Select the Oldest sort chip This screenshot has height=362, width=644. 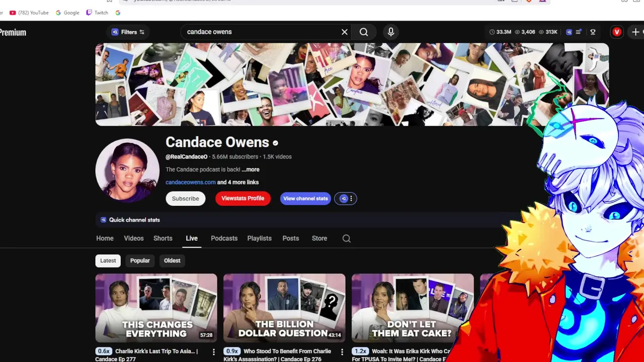[172, 260]
